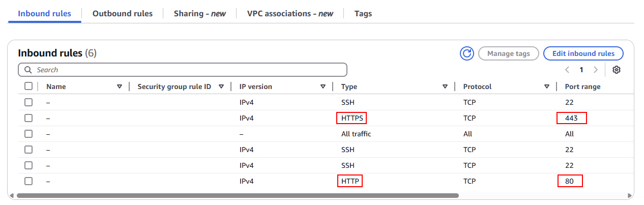This screenshot has width=644, height=205.
Task: Select the HTTP port 80 rule checkbox
Action: [28, 181]
